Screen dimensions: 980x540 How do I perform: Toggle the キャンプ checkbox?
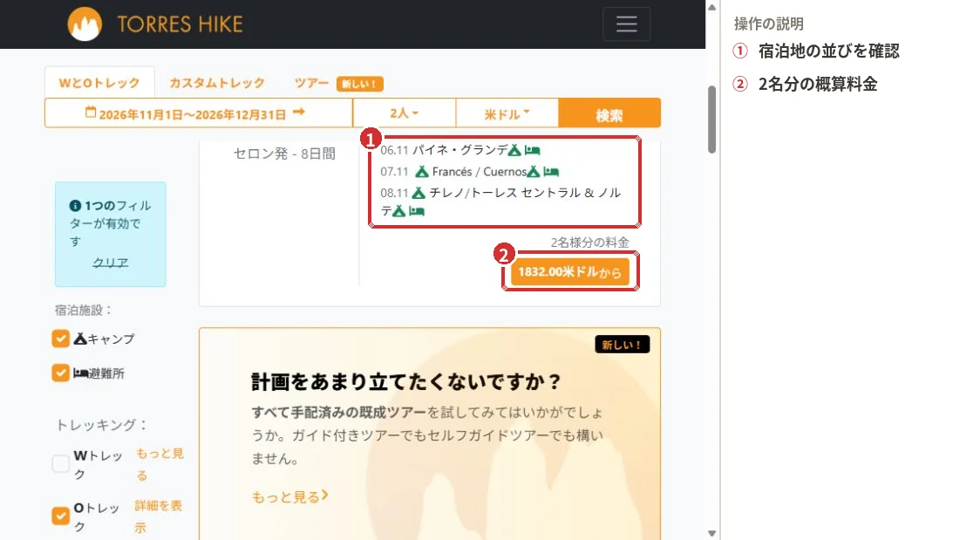point(61,338)
